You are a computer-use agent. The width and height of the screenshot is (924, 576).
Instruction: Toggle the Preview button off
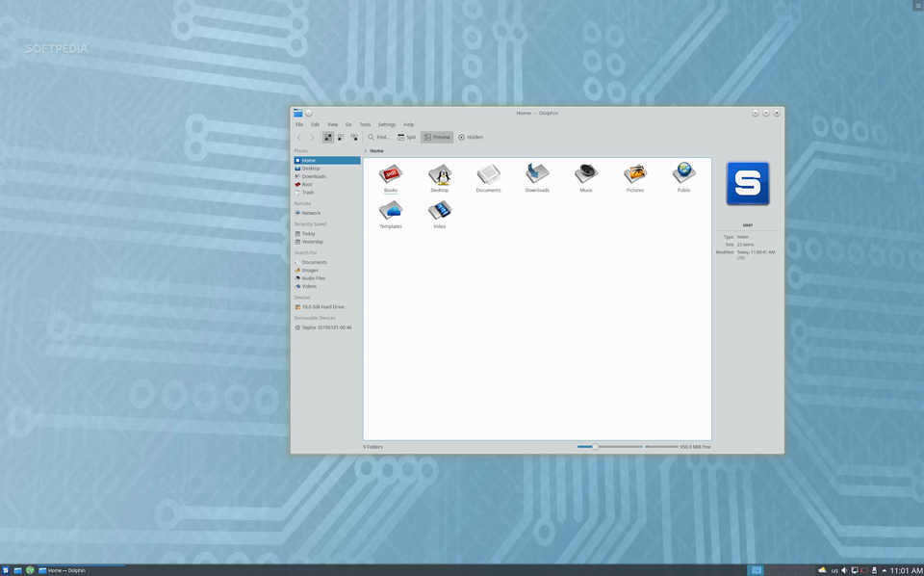tap(436, 137)
